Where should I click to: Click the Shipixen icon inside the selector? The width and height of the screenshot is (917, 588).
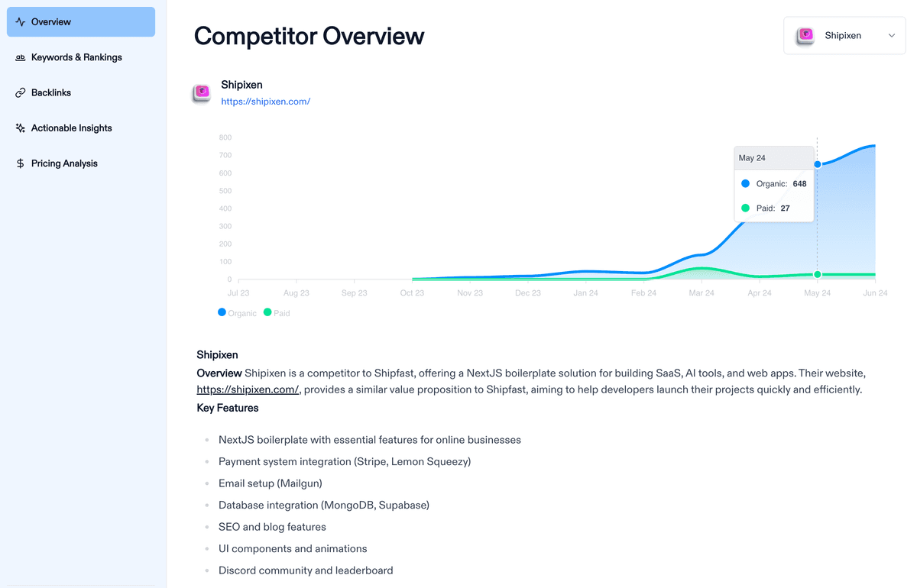click(x=805, y=34)
